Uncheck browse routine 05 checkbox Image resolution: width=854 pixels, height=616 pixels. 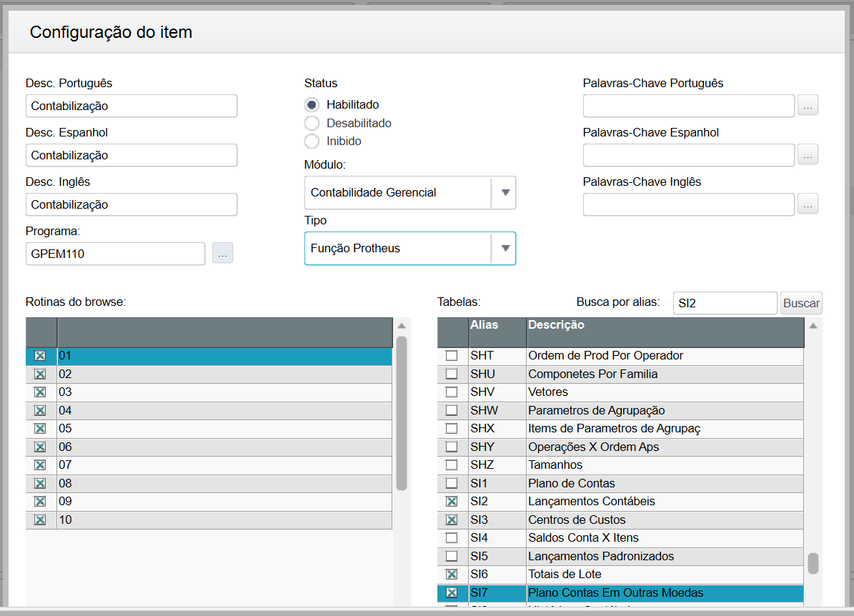40,429
